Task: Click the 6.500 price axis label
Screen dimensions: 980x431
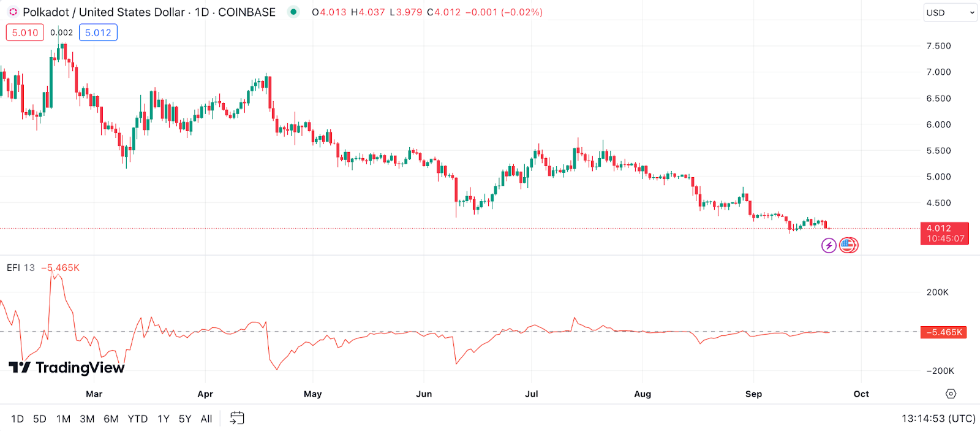Action: [938, 98]
